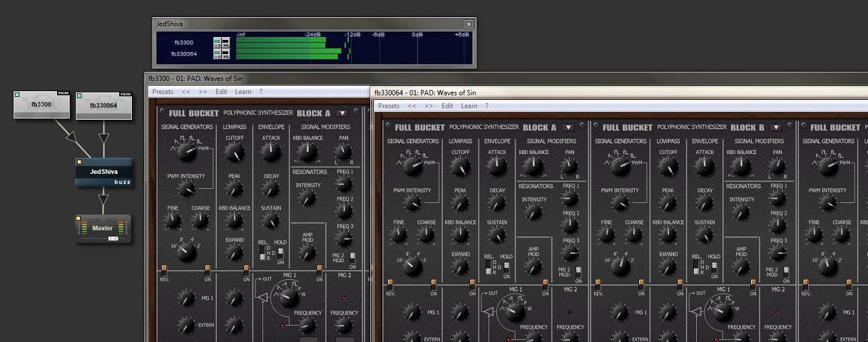Toggle REV switch in fb330064 Block B

598,285
